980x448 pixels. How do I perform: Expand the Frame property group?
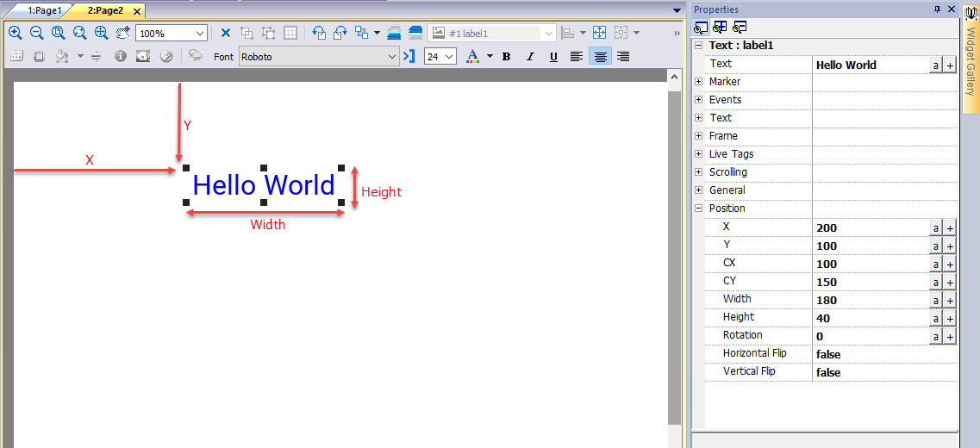click(x=699, y=135)
